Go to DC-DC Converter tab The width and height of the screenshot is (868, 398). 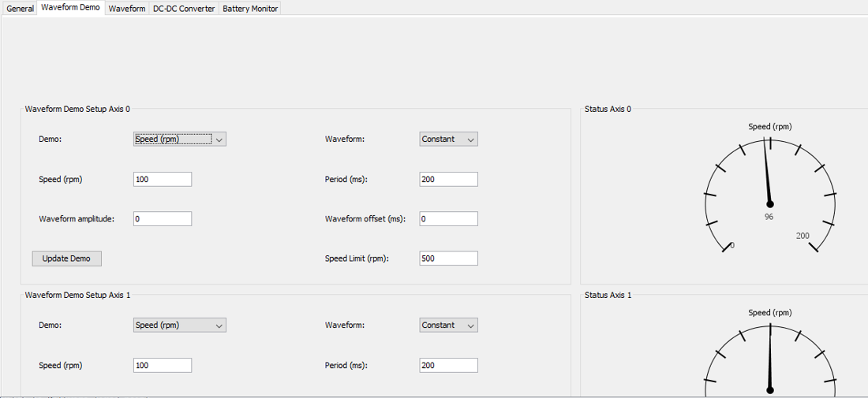click(x=184, y=9)
